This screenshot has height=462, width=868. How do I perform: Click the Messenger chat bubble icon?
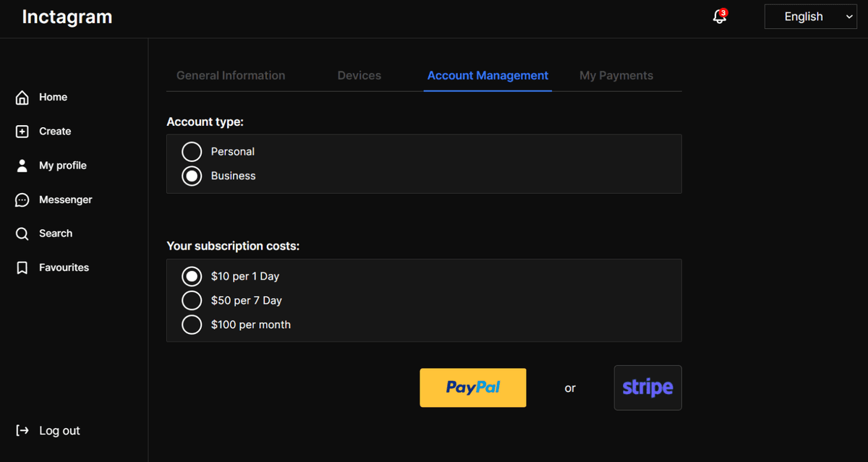click(x=22, y=200)
